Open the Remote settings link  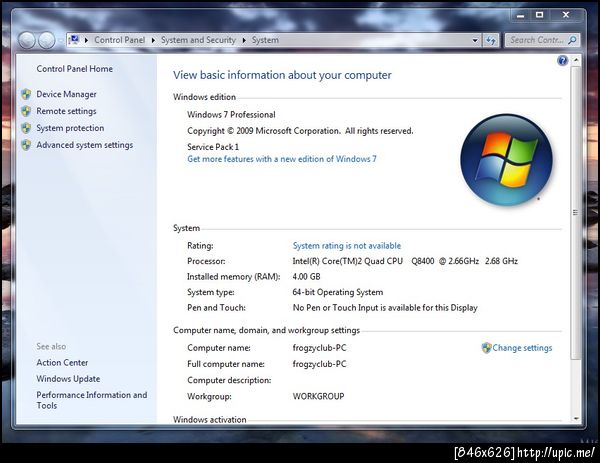click(x=66, y=111)
